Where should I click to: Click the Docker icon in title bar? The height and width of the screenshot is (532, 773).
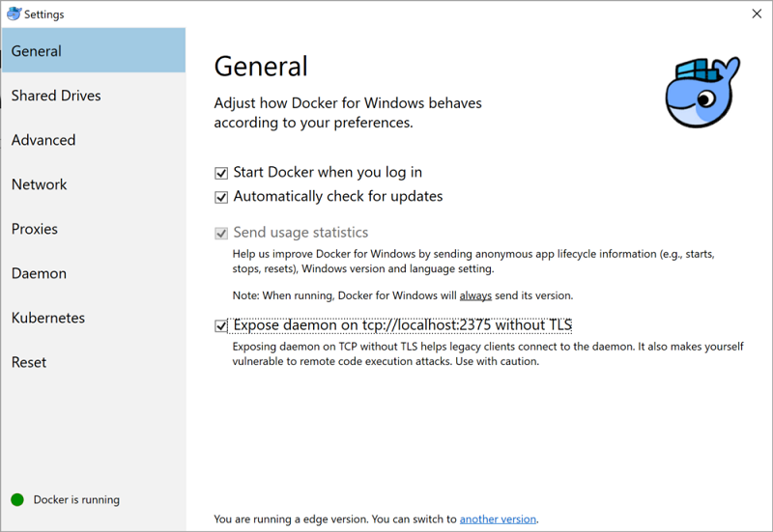[x=14, y=14]
